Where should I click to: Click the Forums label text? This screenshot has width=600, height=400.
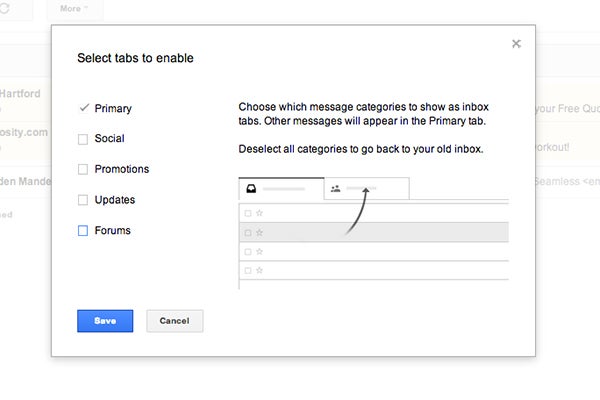click(x=112, y=230)
